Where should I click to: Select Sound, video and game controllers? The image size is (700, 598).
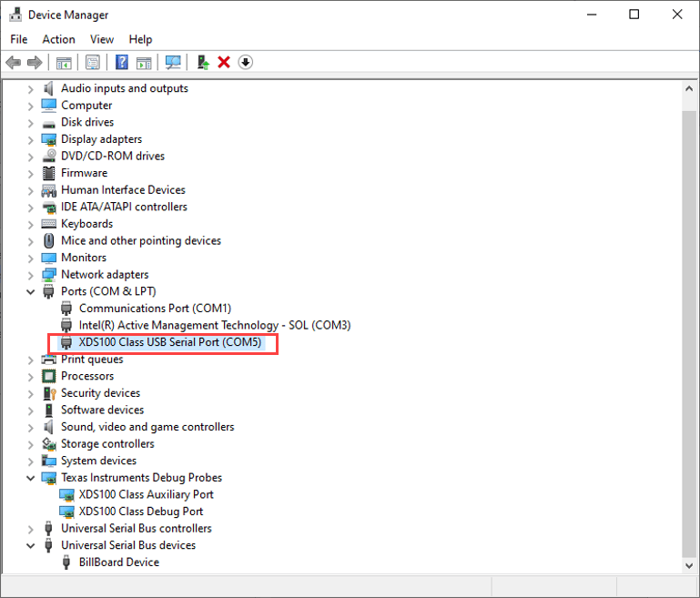click(x=147, y=427)
